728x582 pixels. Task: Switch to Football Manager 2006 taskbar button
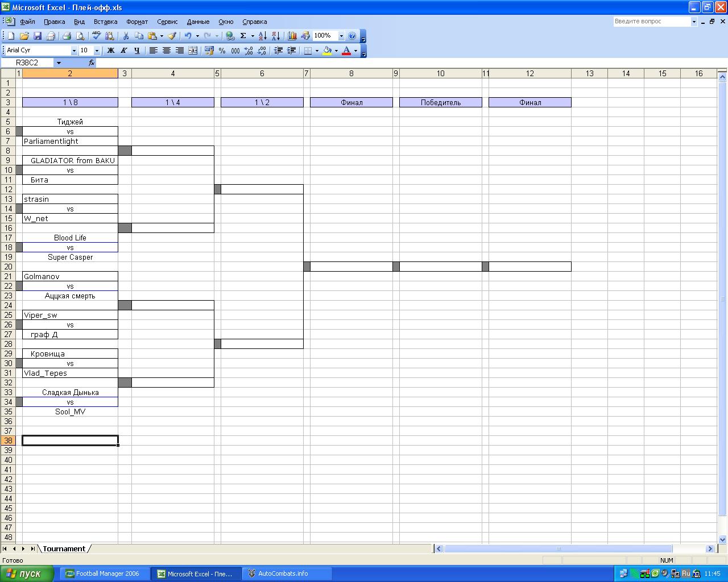coord(105,573)
